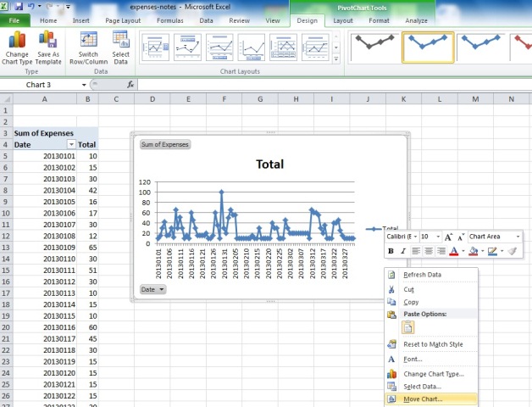Click the Sum of Expenses field button
The height and width of the screenshot is (407, 532).
[165, 144]
